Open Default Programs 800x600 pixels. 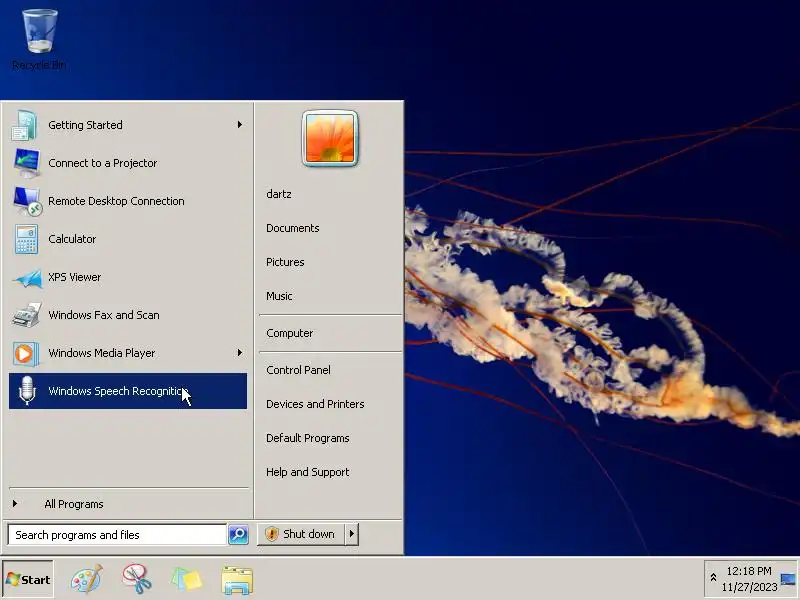(x=308, y=438)
